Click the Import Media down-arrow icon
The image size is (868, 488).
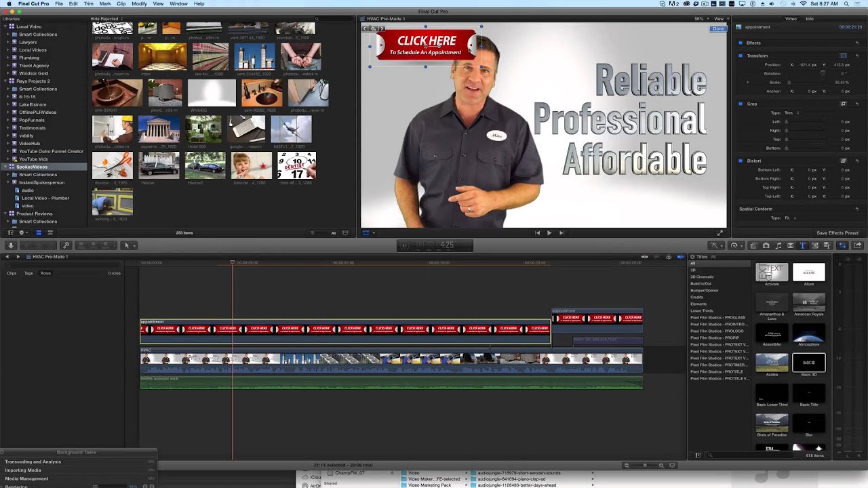11,245
